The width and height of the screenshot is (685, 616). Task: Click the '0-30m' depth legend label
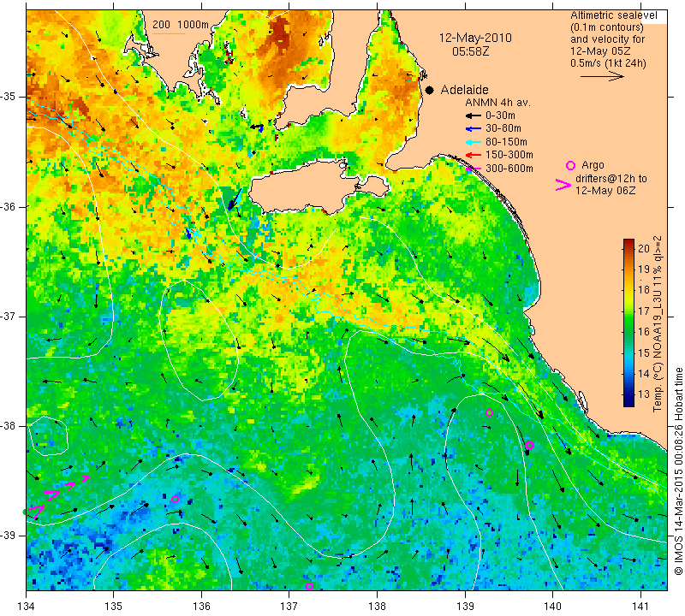point(500,115)
